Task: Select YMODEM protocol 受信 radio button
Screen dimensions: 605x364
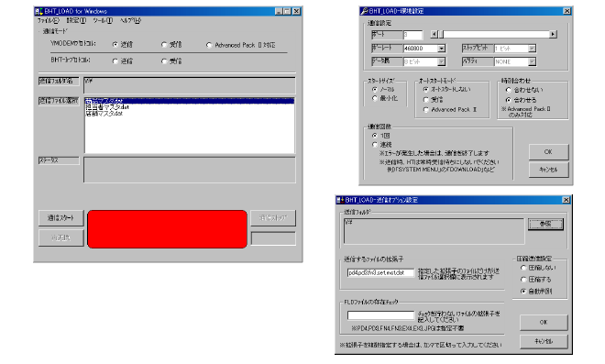Action: click(164, 45)
